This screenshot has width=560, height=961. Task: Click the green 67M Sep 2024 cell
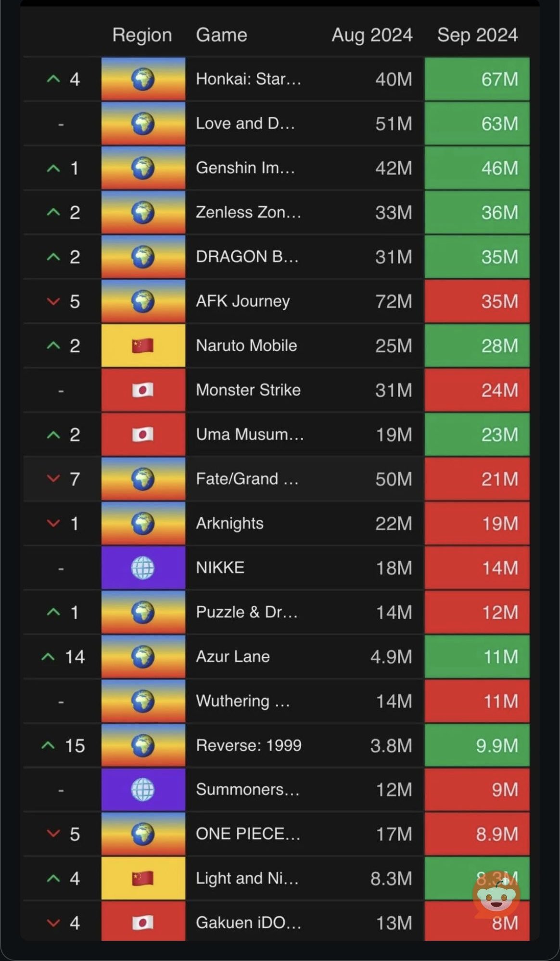pos(477,79)
